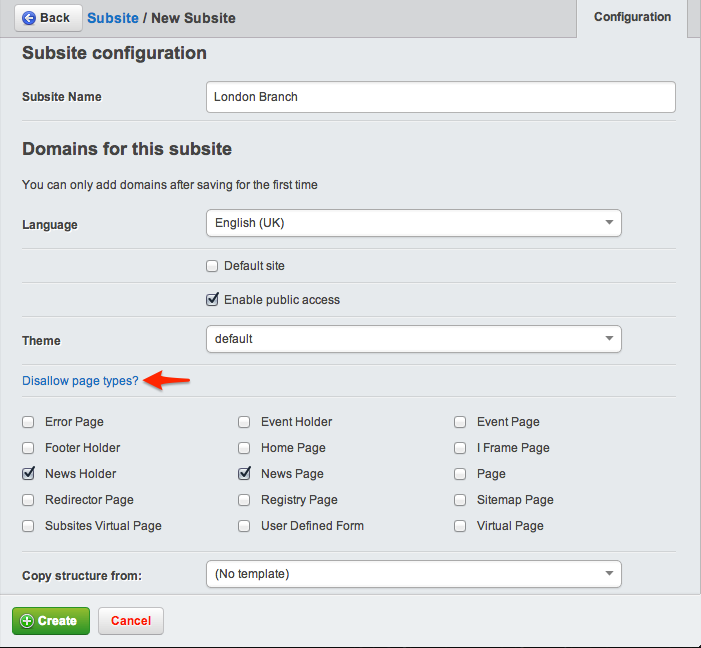The width and height of the screenshot is (701, 648).
Task: Click the Disallow page types link
Action: pyautogui.click(x=80, y=381)
